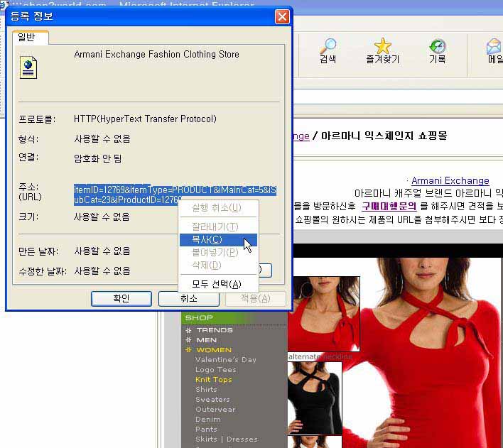Open the Knit Tops subcategory
Image resolution: width=503 pixels, height=448 pixels.
(x=213, y=380)
